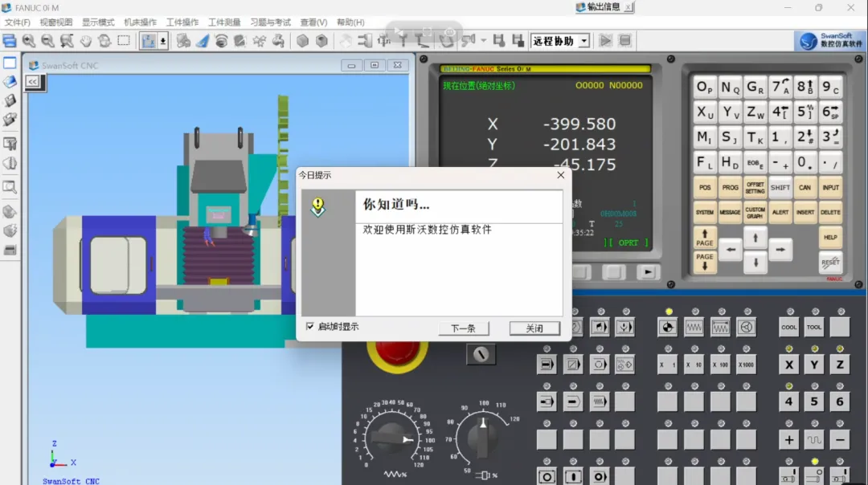Click the green cycle start button with I
The height and width of the screenshot is (485, 868).
(x=573, y=477)
